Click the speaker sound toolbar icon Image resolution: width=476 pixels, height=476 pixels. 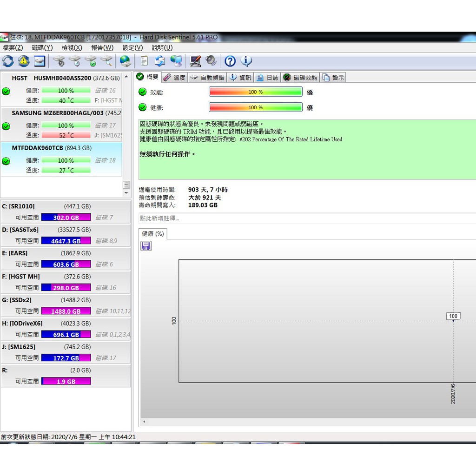click(x=211, y=61)
